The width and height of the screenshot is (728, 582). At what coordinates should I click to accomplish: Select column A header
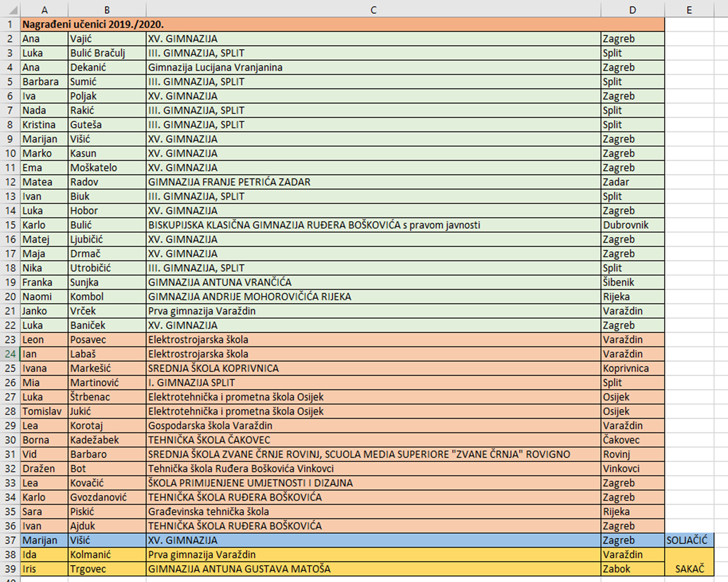tap(44, 10)
